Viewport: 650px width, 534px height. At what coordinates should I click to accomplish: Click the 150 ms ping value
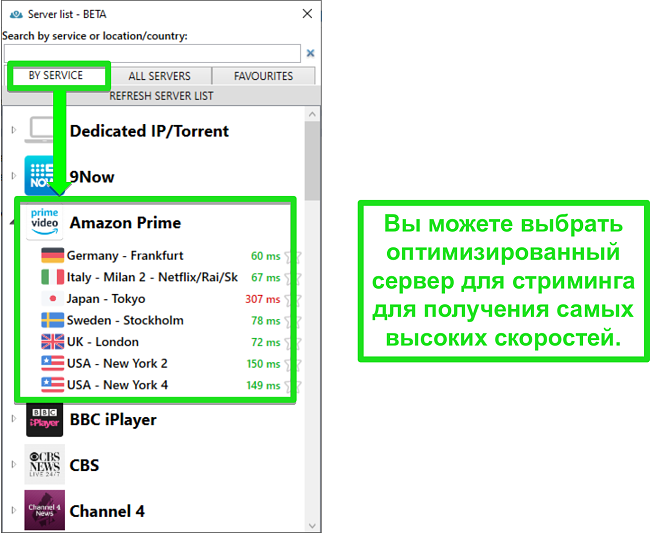[264, 364]
